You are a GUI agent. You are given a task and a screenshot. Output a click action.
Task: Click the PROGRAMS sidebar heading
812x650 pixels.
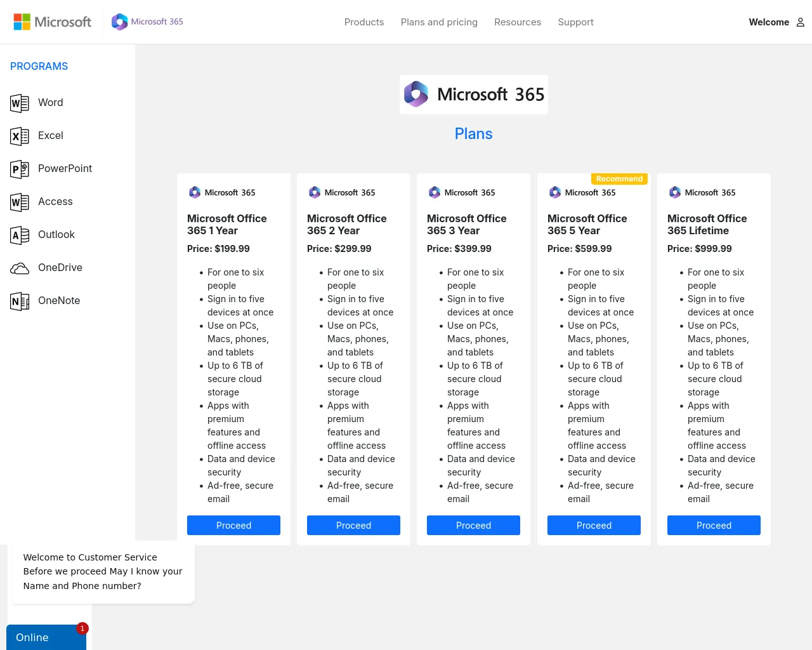[x=39, y=66]
